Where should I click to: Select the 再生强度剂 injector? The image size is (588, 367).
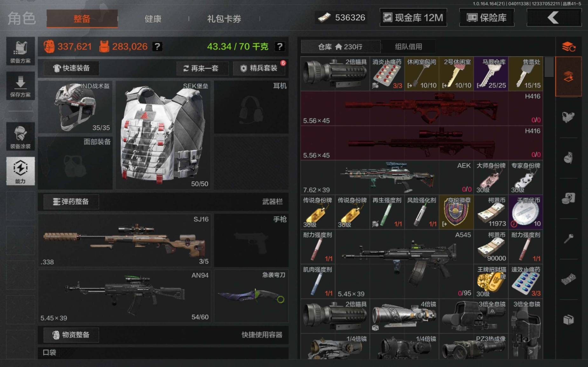(x=387, y=212)
